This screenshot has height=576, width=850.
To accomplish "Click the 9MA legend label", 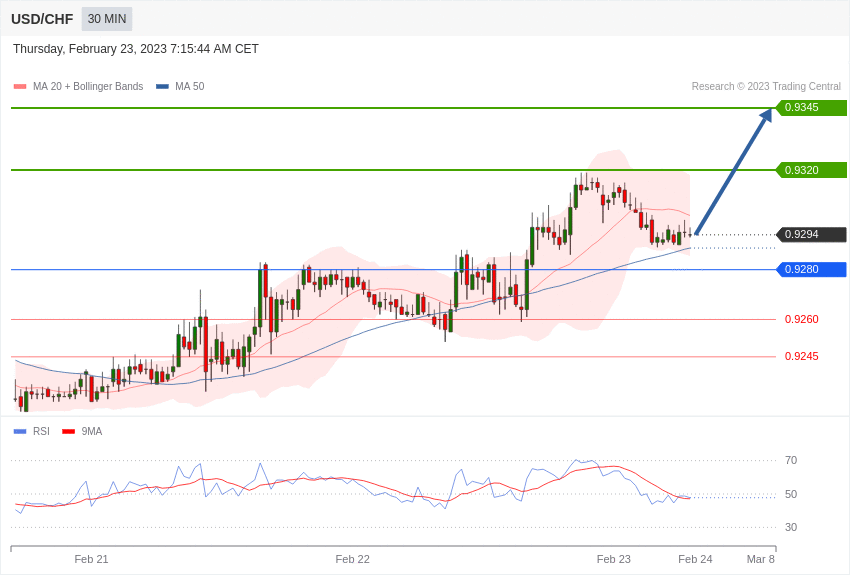I will coord(92,431).
